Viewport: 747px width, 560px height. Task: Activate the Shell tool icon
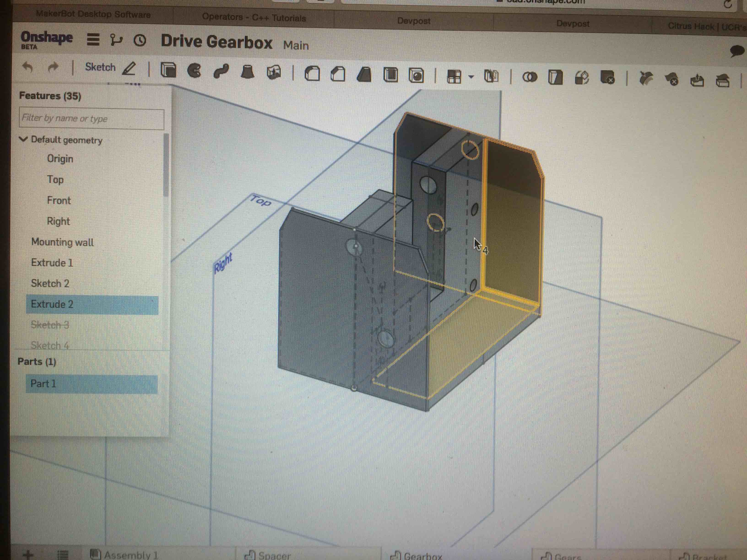[x=391, y=75]
